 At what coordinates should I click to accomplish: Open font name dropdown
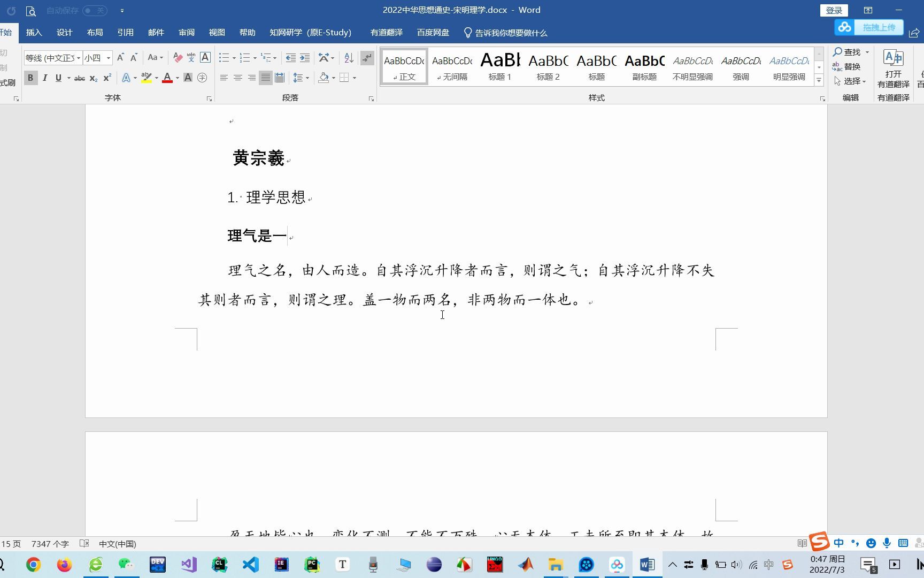coord(79,58)
